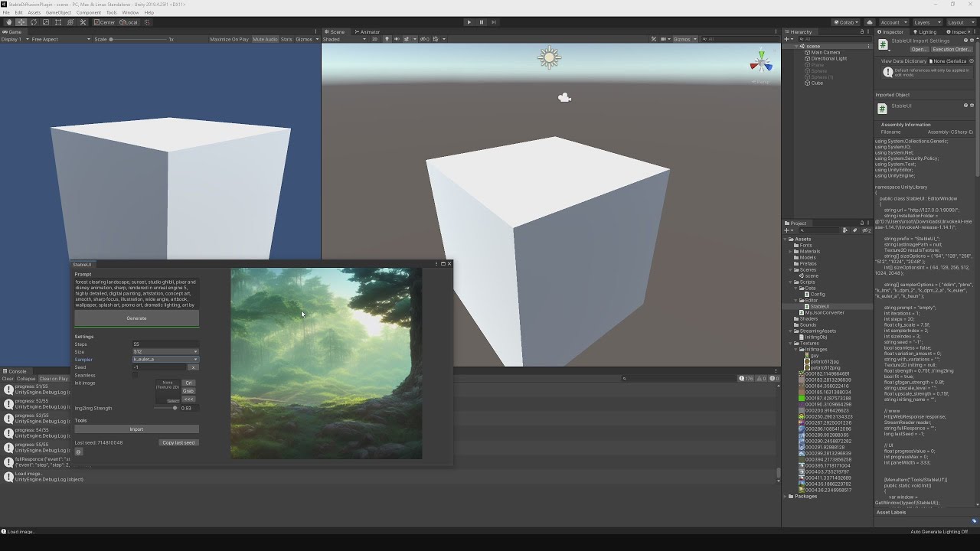Select the Scale tool in the toolbar

[x=45, y=22]
